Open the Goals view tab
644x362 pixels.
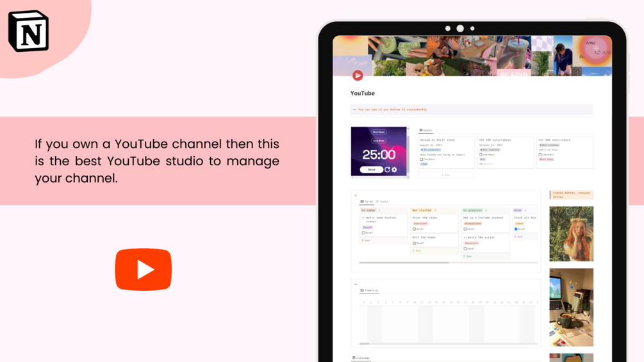(425, 130)
